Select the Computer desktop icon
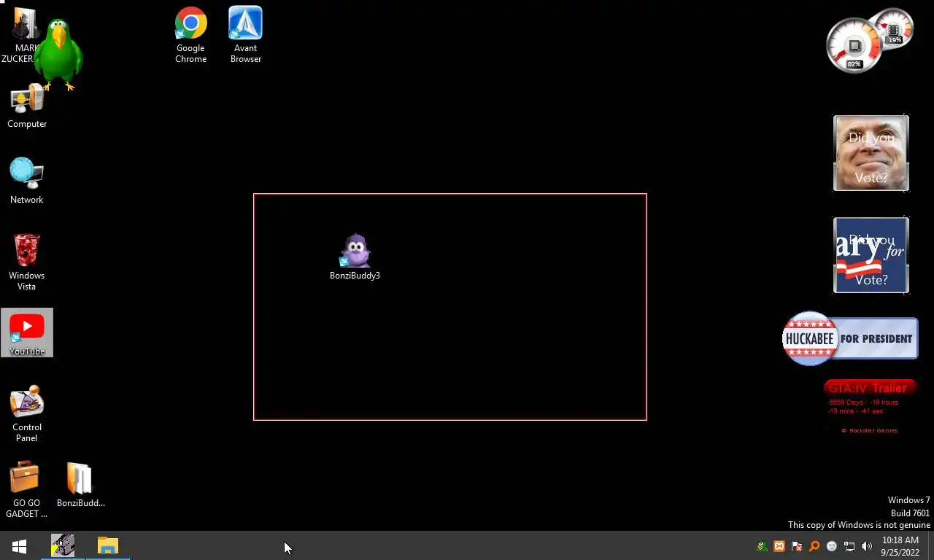934x560 pixels. pyautogui.click(x=27, y=106)
